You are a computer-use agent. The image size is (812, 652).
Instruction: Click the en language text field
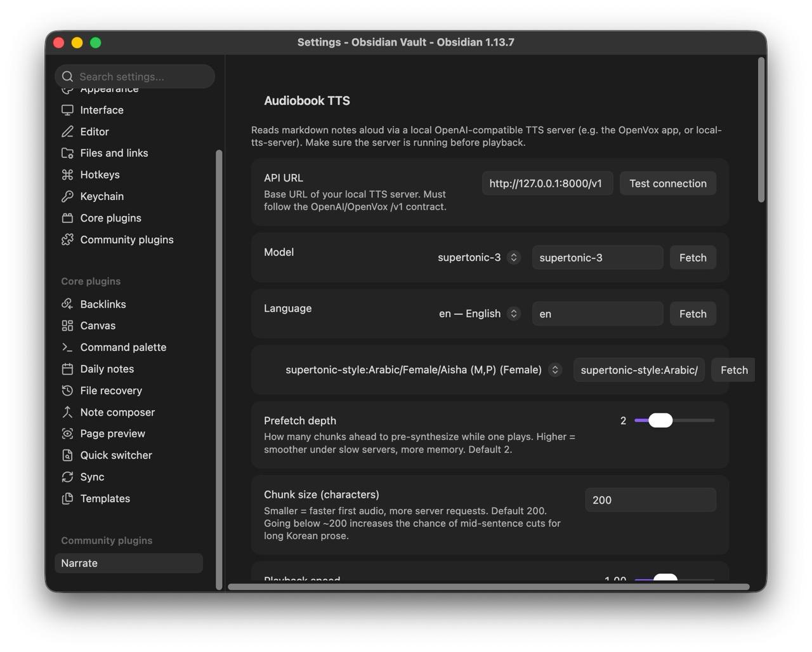point(598,314)
